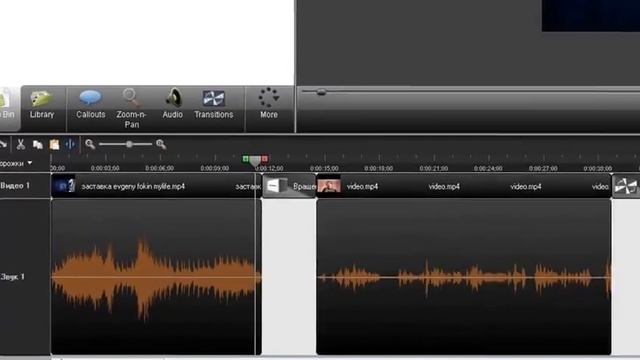Click the timeline zoom slider handle
The image size is (640, 360).
tap(129, 144)
